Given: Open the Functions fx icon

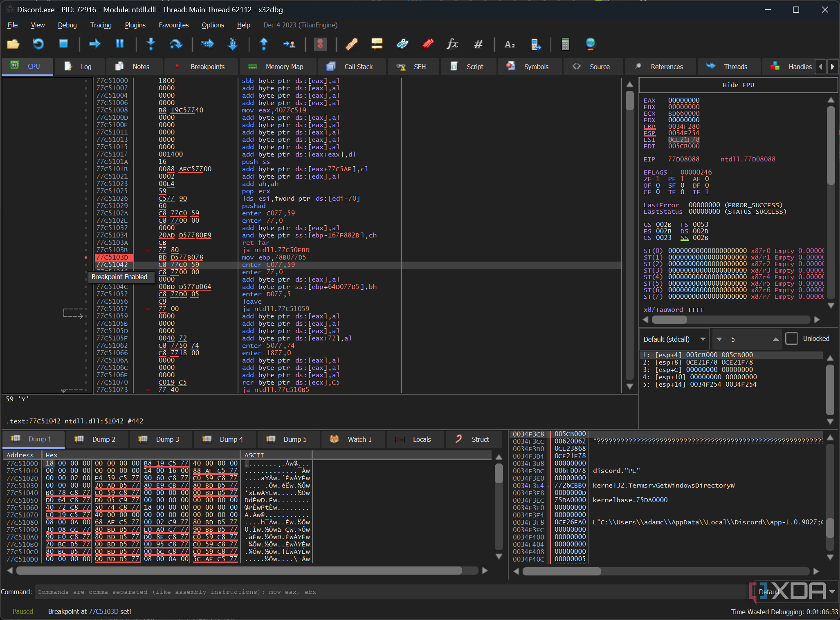Looking at the screenshot, I should click(452, 44).
